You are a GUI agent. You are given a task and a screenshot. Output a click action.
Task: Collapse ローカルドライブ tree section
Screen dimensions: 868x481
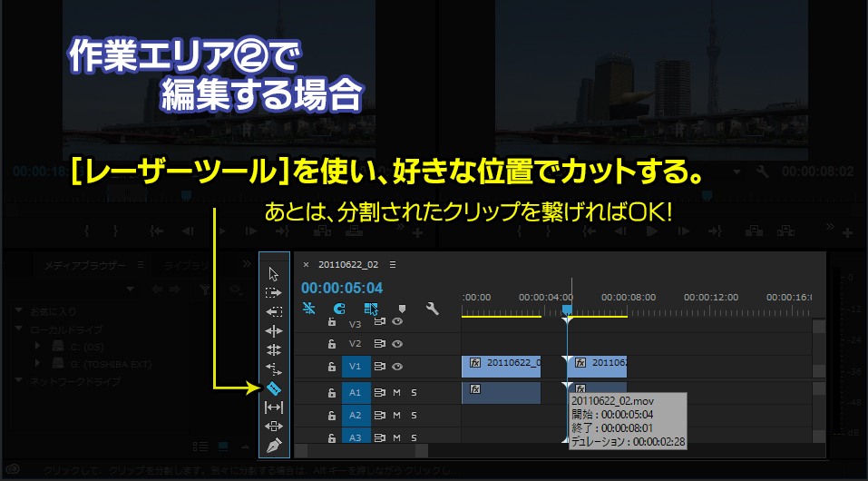click(19, 329)
